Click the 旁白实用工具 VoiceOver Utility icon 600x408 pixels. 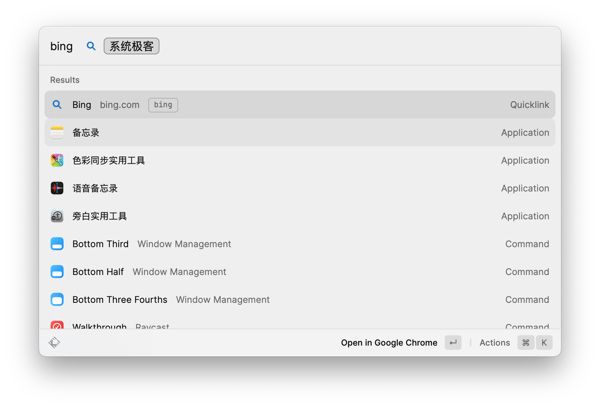pyautogui.click(x=57, y=216)
